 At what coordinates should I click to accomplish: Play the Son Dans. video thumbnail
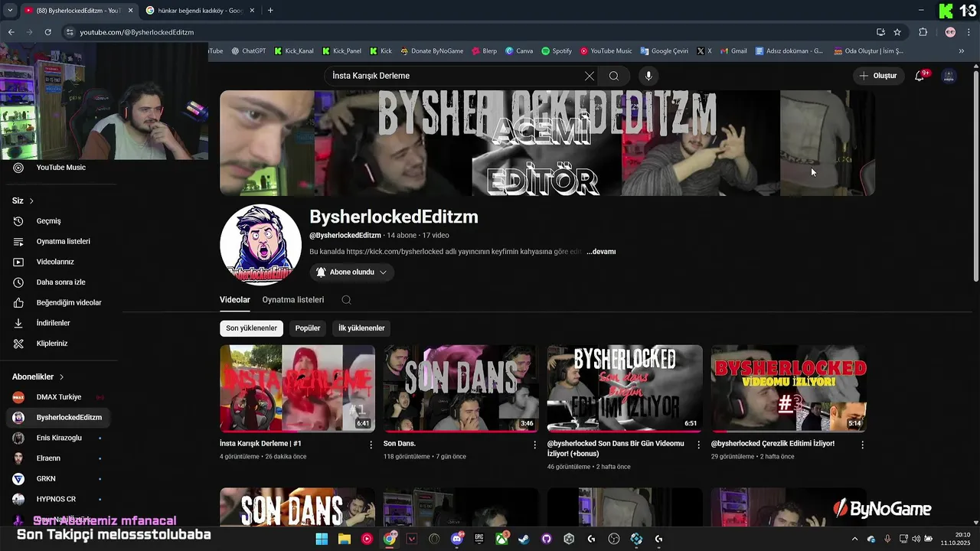[x=461, y=388]
